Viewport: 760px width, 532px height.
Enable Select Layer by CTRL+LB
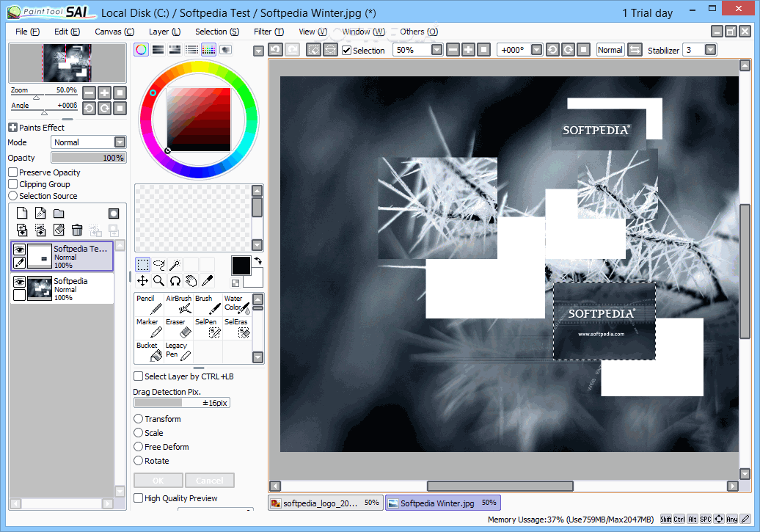tap(139, 376)
